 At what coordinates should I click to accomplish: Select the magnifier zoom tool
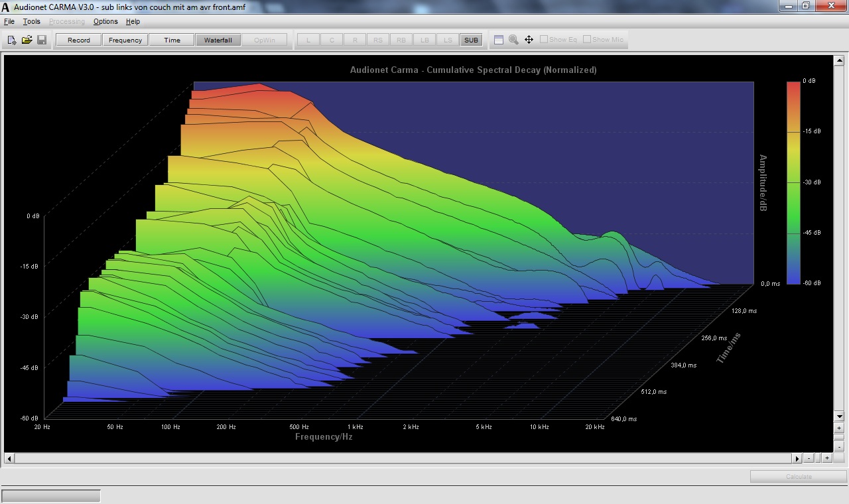point(513,40)
